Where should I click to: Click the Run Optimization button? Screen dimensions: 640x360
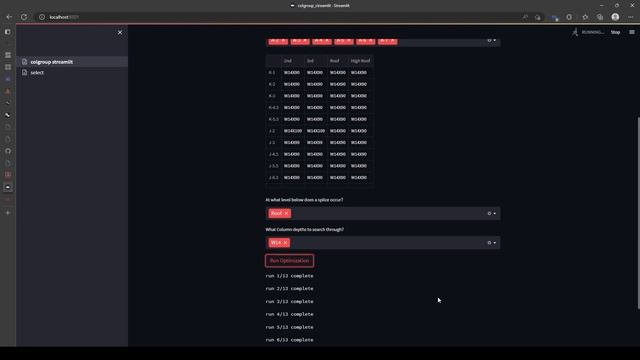click(x=289, y=261)
